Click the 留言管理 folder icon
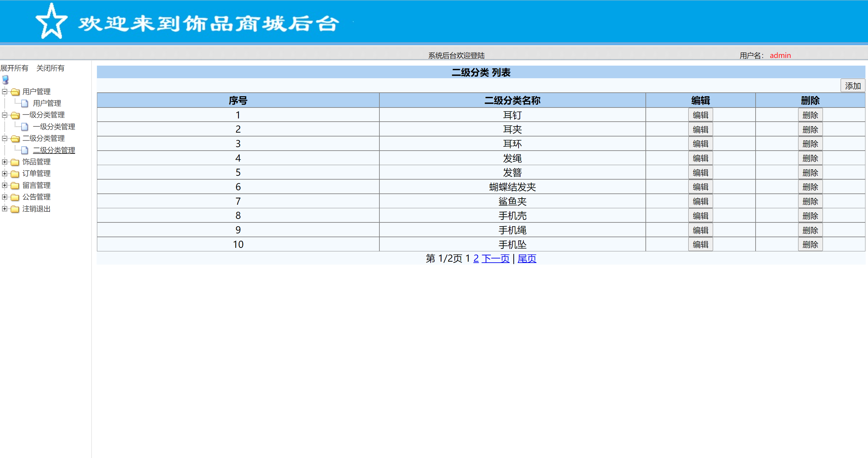This screenshot has width=868, height=458. [x=14, y=186]
